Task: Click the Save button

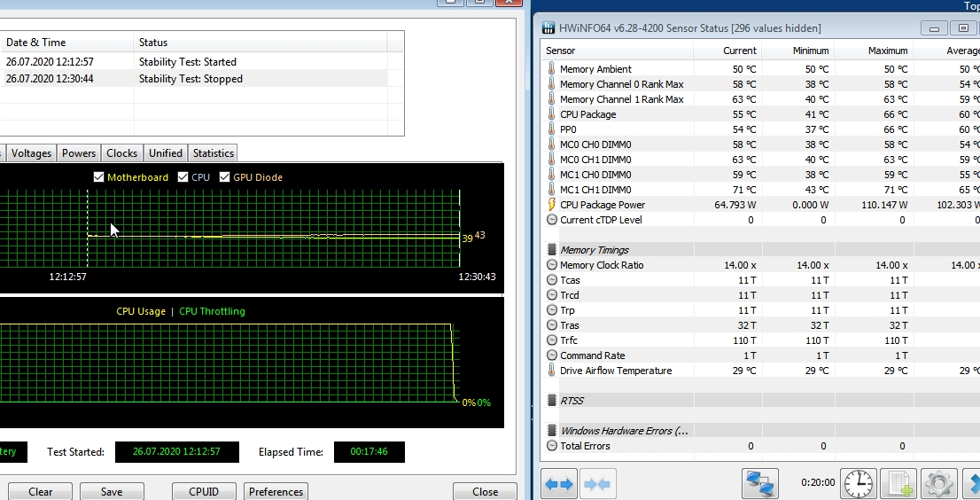Action: 112,491
